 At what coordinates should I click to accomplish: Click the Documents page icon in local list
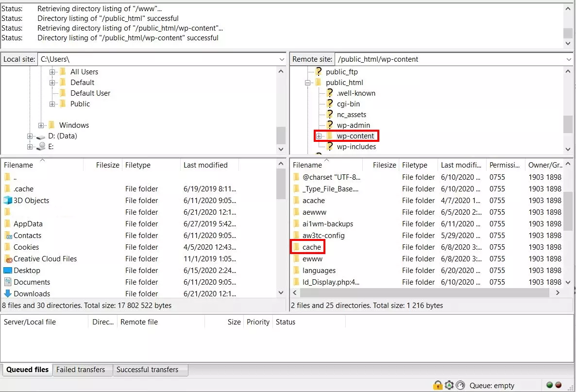click(x=8, y=282)
